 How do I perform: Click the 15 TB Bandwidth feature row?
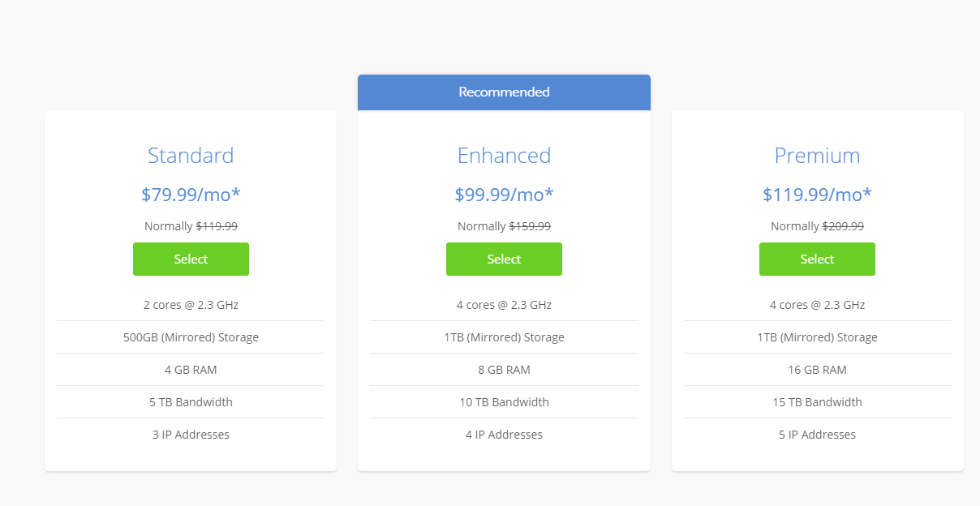click(817, 402)
